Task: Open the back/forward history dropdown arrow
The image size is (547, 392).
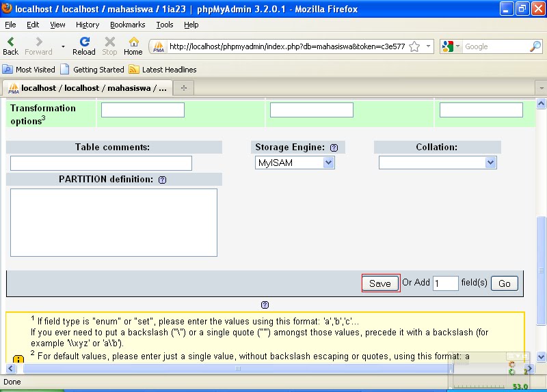Action: click(x=63, y=46)
